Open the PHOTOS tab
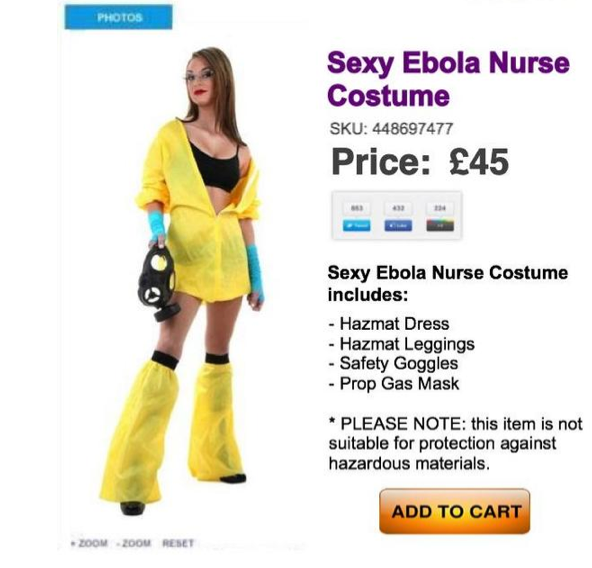 click(x=119, y=17)
